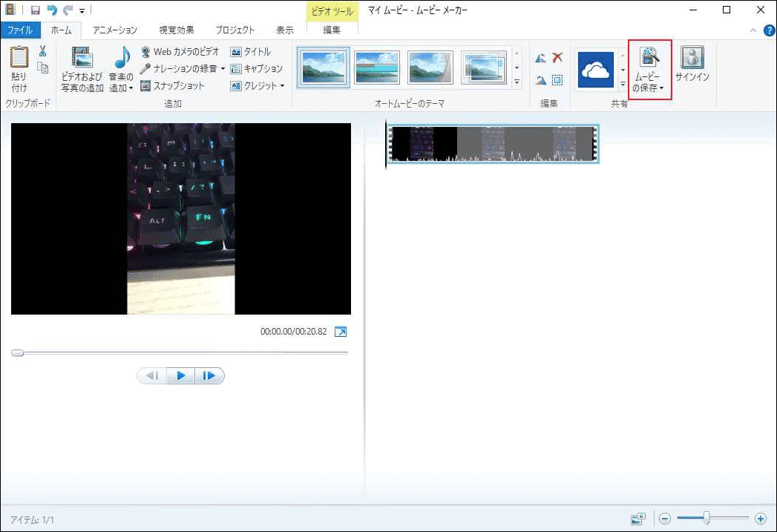Open the ファイル menu
The height and width of the screenshot is (532, 777).
(x=19, y=30)
